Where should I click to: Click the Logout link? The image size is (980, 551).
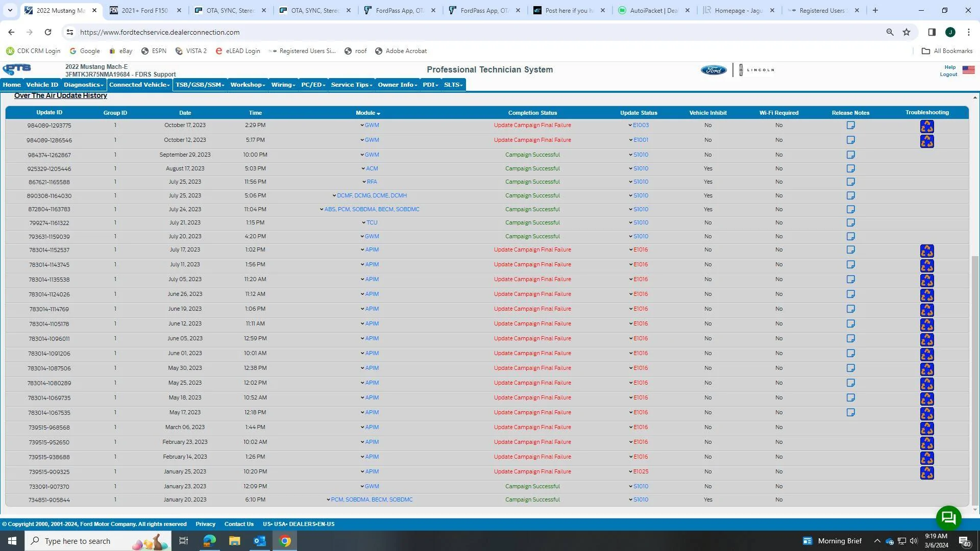(x=948, y=74)
